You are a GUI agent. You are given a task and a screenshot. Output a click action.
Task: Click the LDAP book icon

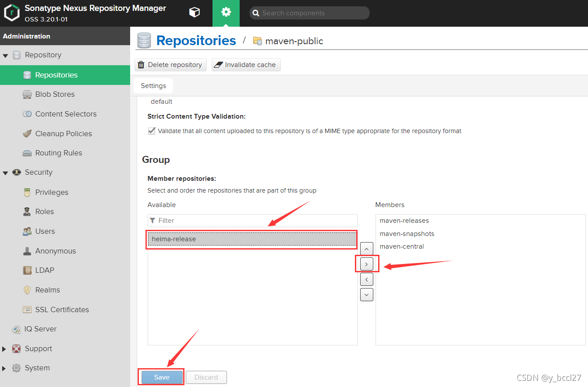tap(27, 270)
